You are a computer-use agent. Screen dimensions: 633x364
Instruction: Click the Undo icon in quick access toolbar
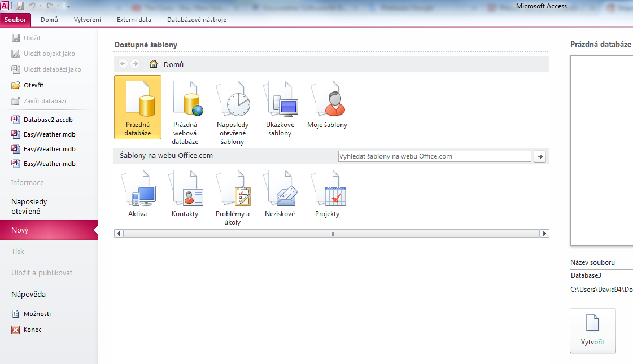[32, 6]
